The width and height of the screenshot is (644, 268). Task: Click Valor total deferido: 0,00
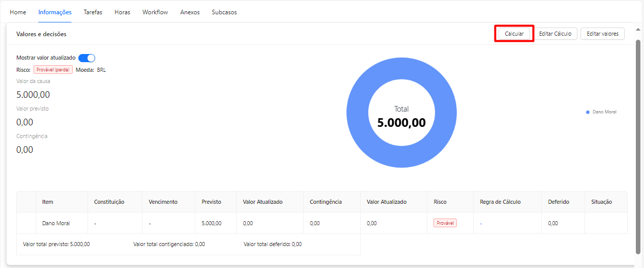[x=273, y=244]
